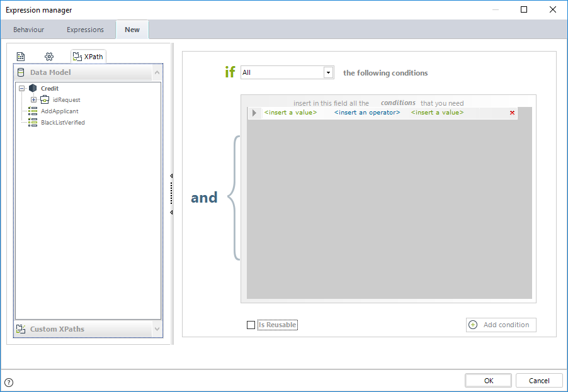Click the Custom XPaths panel icon
Viewport: 568px width, 392px height.
[21, 328]
